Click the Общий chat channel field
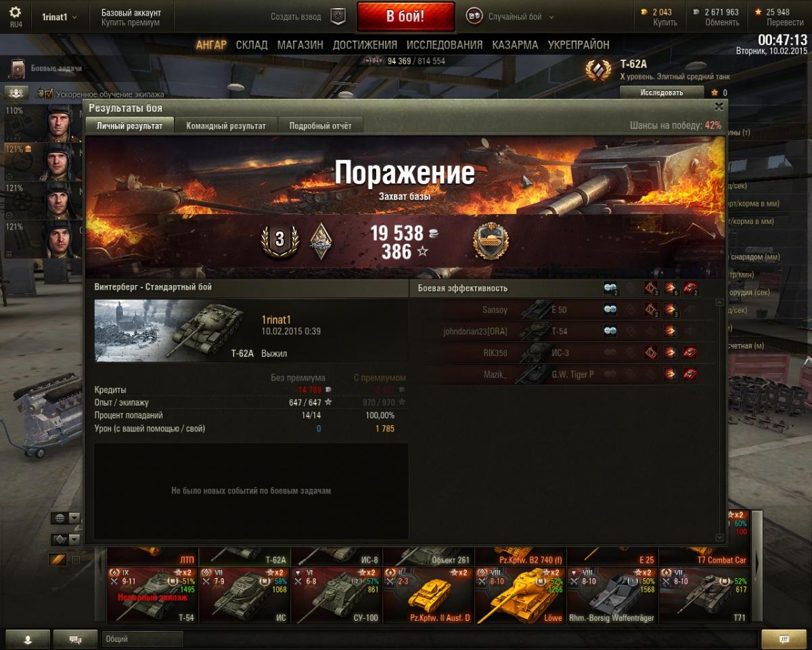The width and height of the screenshot is (812, 650). point(143,639)
